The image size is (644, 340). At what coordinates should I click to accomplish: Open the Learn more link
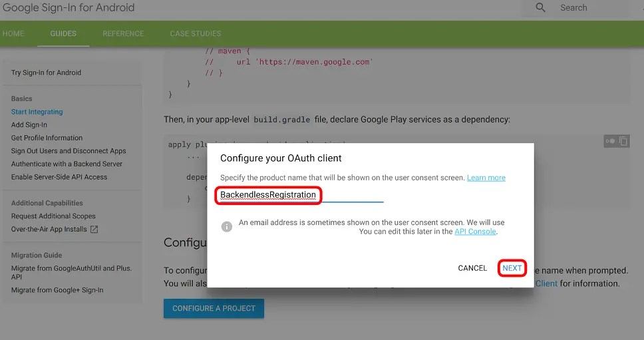[x=486, y=178]
